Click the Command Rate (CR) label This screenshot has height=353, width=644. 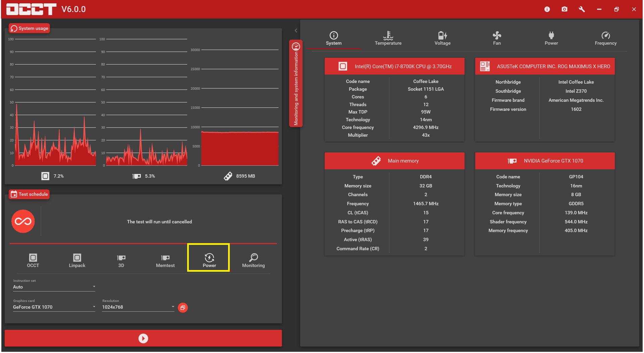(x=358, y=249)
